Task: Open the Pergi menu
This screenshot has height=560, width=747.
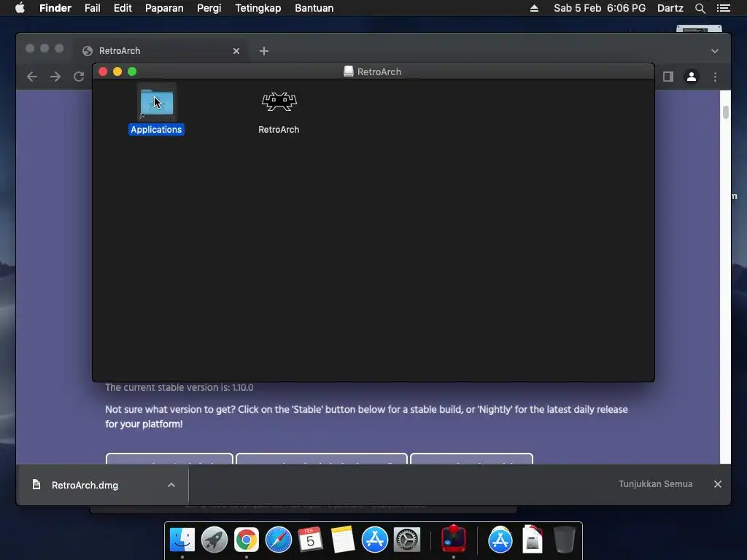Action: (209, 8)
